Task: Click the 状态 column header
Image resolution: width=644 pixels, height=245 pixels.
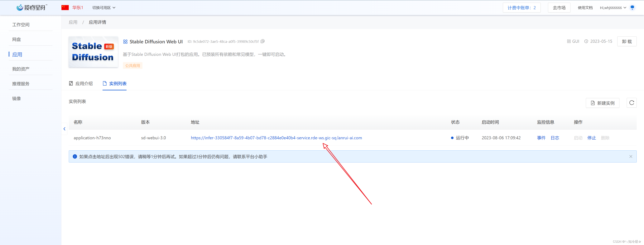Action: pos(455,122)
